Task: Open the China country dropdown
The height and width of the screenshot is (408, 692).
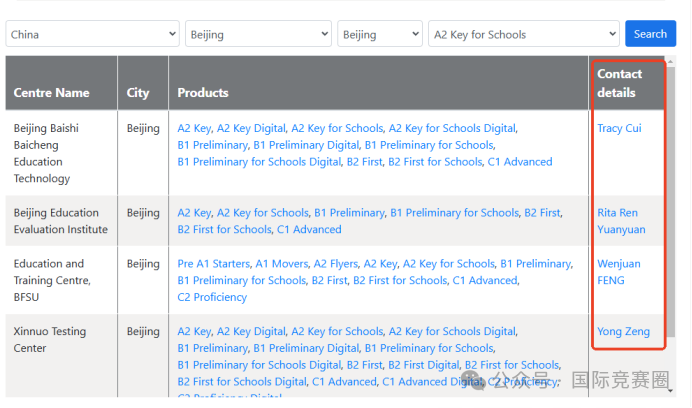Action: coord(92,34)
